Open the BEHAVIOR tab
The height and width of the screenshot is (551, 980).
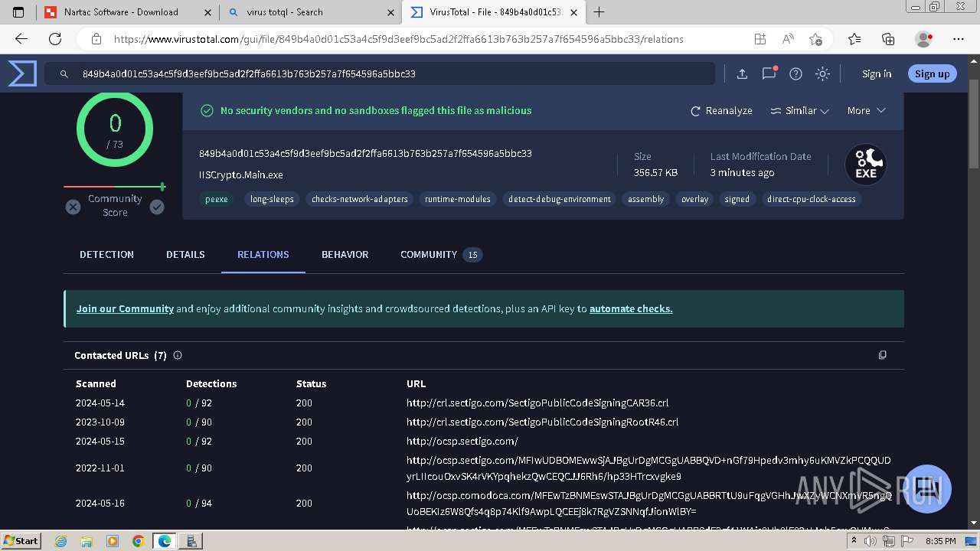click(x=345, y=254)
